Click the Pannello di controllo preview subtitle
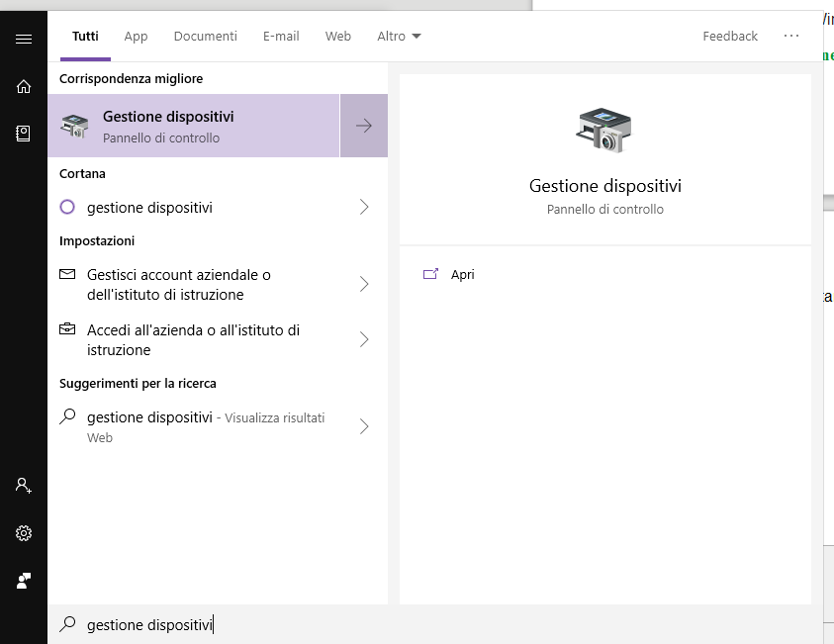Image resolution: width=834 pixels, height=644 pixels. (x=605, y=209)
